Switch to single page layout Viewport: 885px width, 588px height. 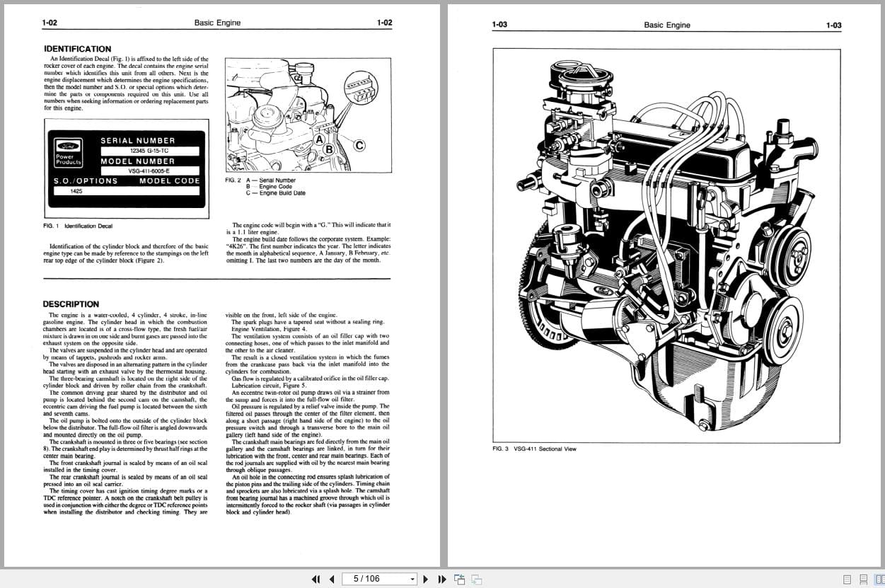point(847,579)
